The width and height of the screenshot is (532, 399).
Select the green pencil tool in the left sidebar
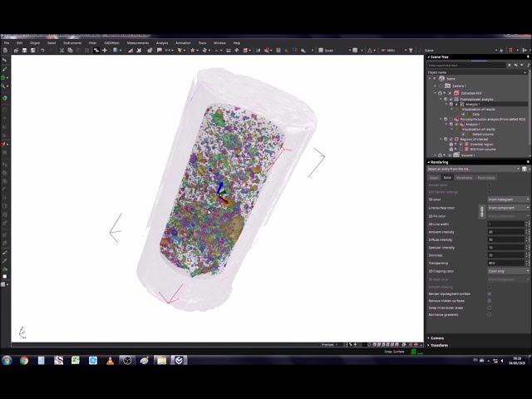point(4,69)
